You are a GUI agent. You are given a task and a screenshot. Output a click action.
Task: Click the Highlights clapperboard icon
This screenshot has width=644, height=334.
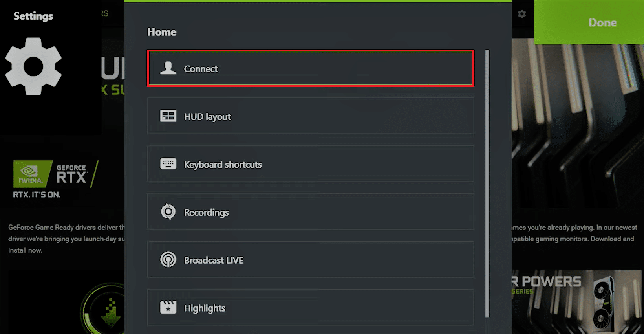pyautogui.click(x=168, y=307)
